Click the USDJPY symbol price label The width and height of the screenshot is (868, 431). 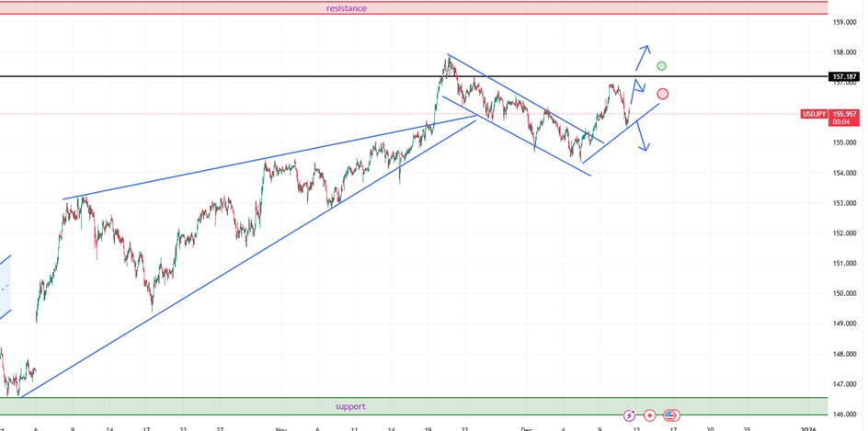813,114
